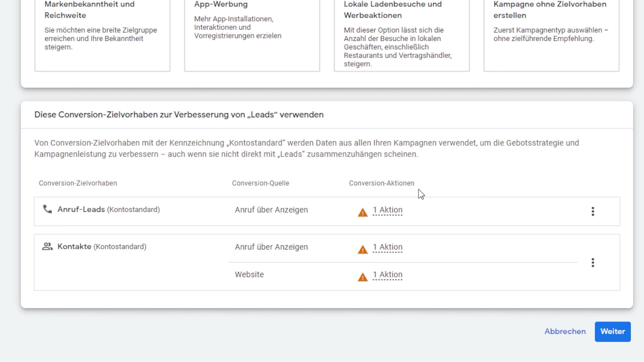644x362 pixels.
Task: Click the Conversion-Aktionen column header
Action: (381, 183)
